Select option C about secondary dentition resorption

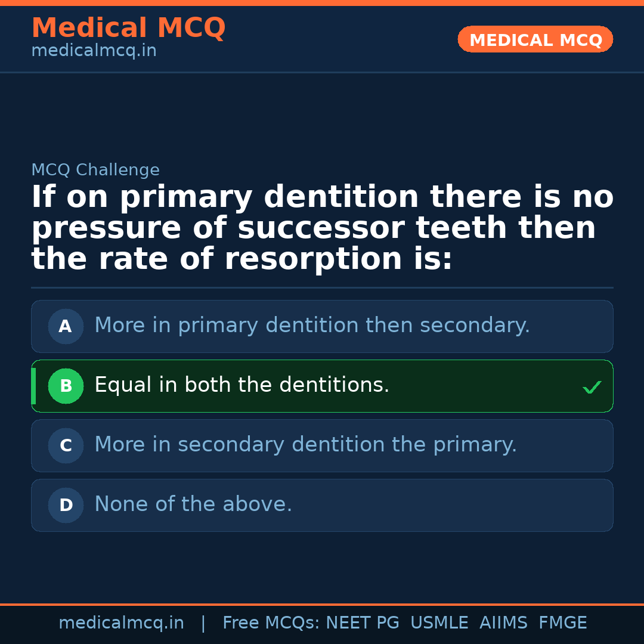click(x=322, y=445)
